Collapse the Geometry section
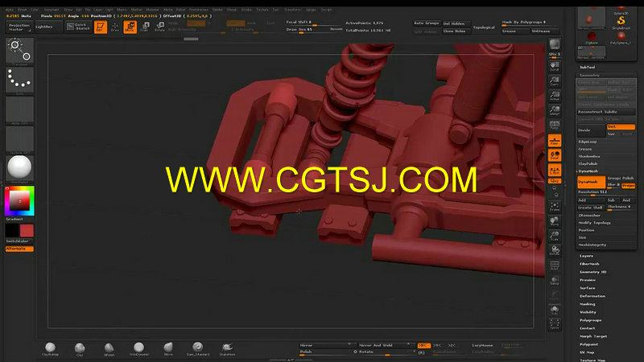This screenshot has height=362, width=644. (589, 75)
